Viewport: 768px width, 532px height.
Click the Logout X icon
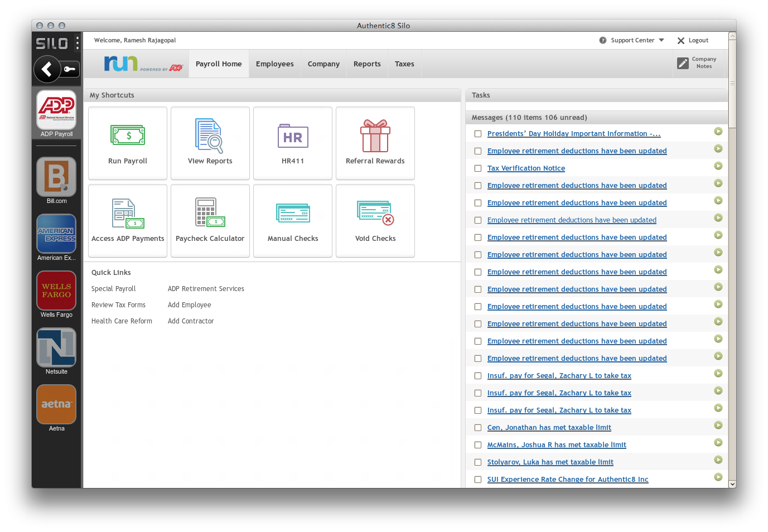[681, 41]
